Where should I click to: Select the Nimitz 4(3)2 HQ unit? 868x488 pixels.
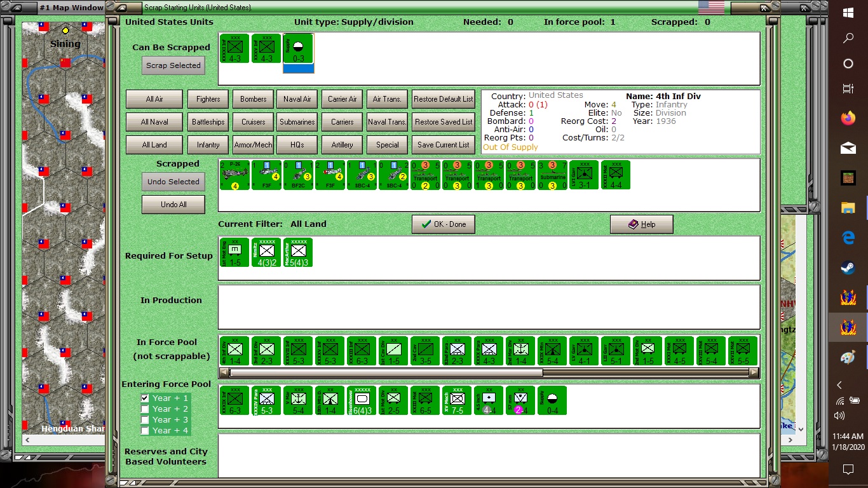(266, 252)
